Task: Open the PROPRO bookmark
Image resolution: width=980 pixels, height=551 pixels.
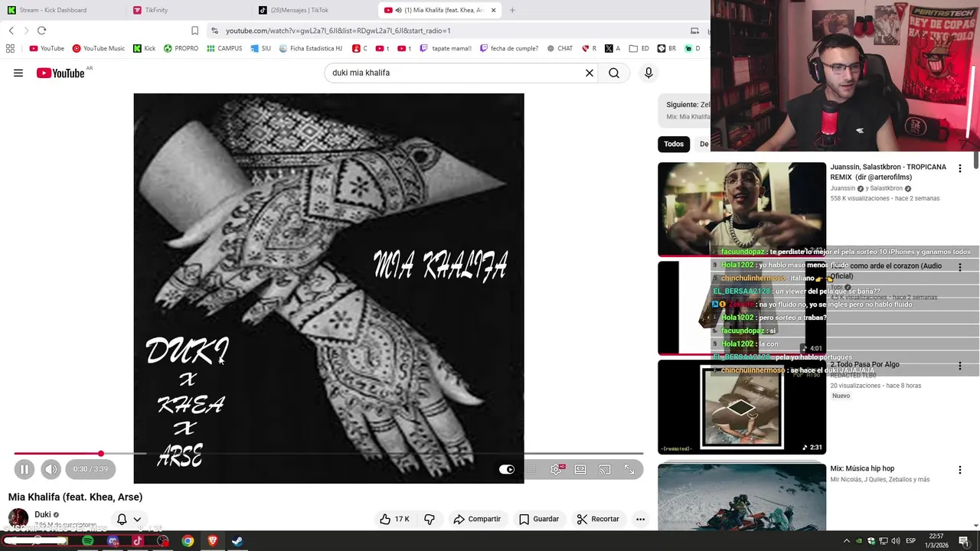Action: point(181,48)
